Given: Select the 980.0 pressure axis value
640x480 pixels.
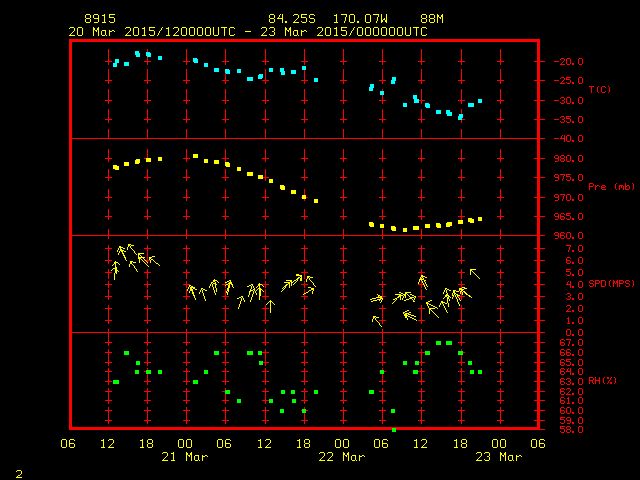Looking at the screenshot, I should (562, 158).
